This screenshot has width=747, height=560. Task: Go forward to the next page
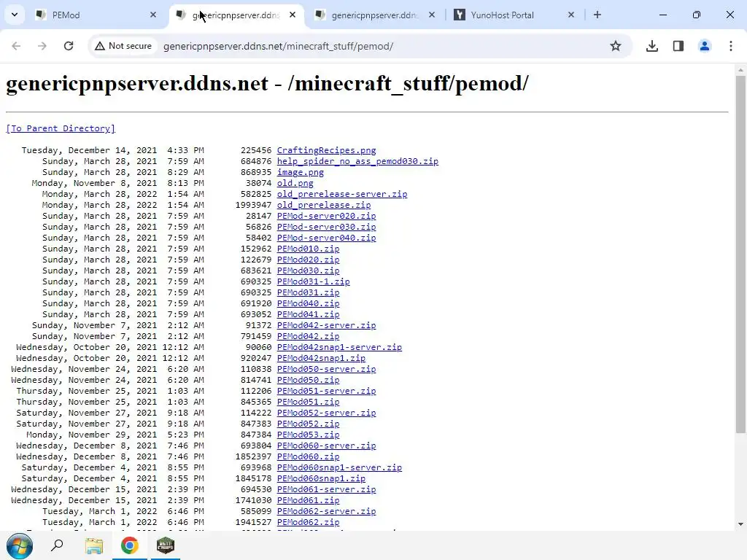pyautogui.click(x=42, y=46)
